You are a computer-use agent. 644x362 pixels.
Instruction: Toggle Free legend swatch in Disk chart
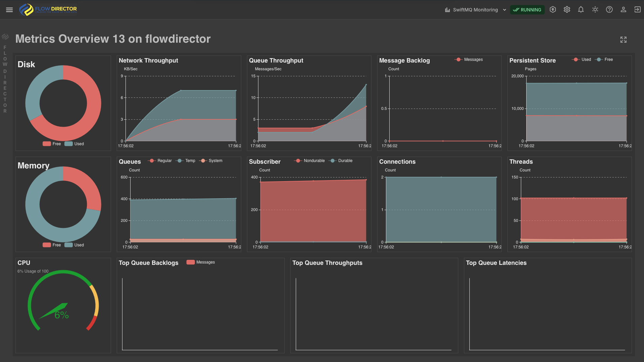pos(47,144)
